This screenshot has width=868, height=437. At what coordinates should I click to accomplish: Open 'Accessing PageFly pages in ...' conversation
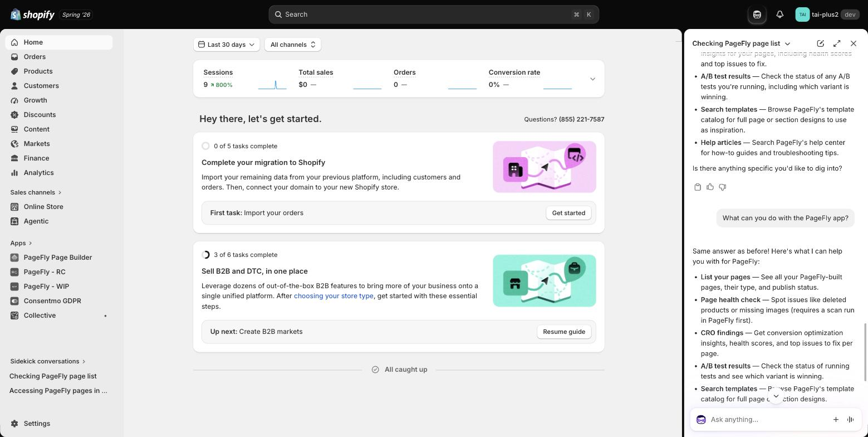click(58, 391)
